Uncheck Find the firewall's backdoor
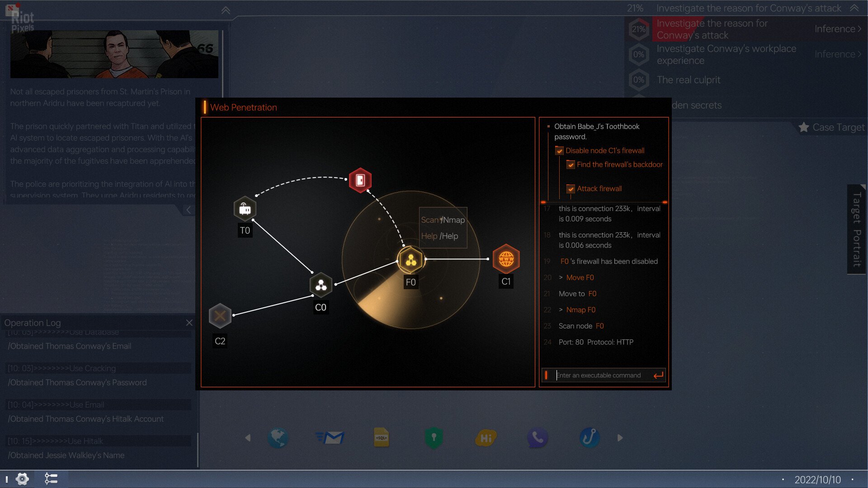Screen dimensions: 868x488 571,164
